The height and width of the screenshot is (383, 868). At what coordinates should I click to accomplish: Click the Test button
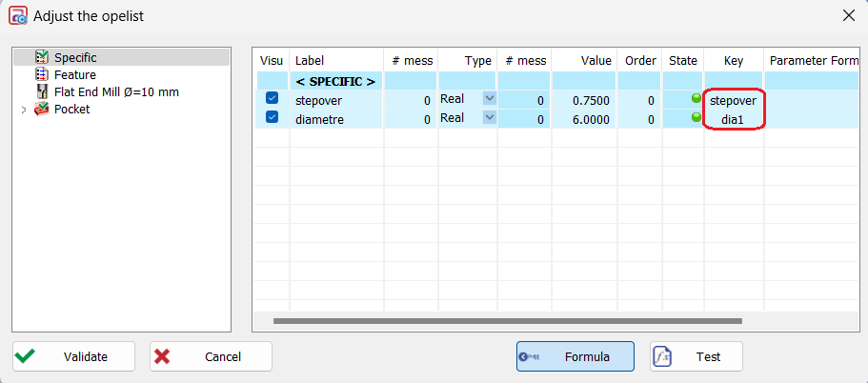696,357
